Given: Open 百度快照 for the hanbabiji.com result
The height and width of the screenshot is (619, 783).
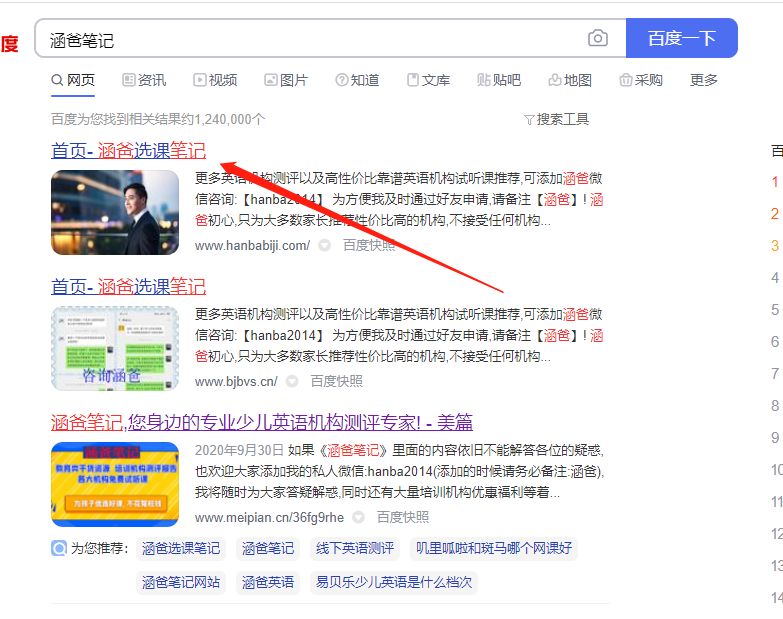Looking at the screenshot, I should [x=369, y=246].
